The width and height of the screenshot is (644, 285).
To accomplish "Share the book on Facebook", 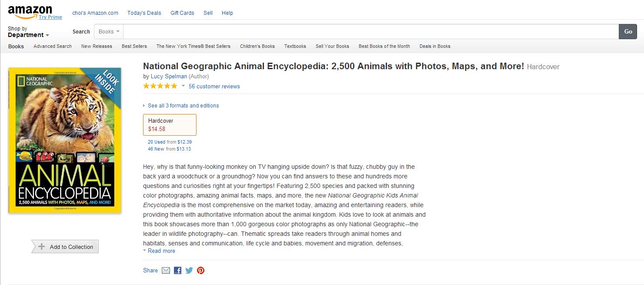I will [177, 271].
